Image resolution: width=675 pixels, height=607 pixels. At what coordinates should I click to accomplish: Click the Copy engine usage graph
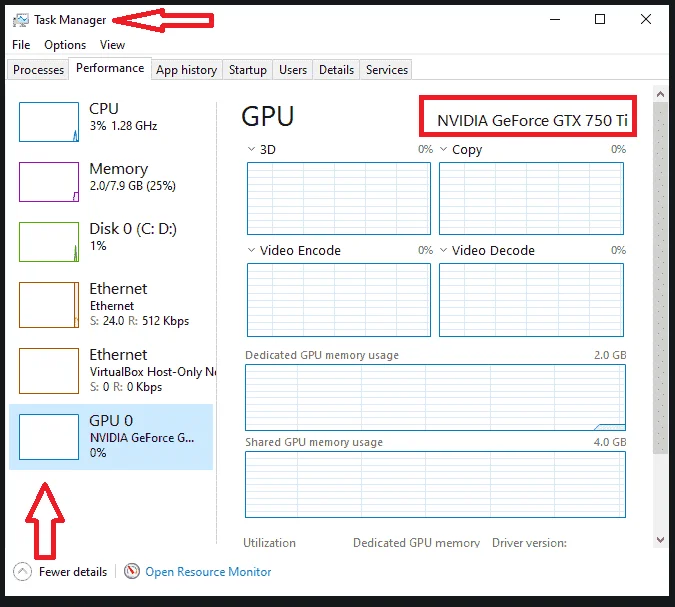(x=531, y=198)
